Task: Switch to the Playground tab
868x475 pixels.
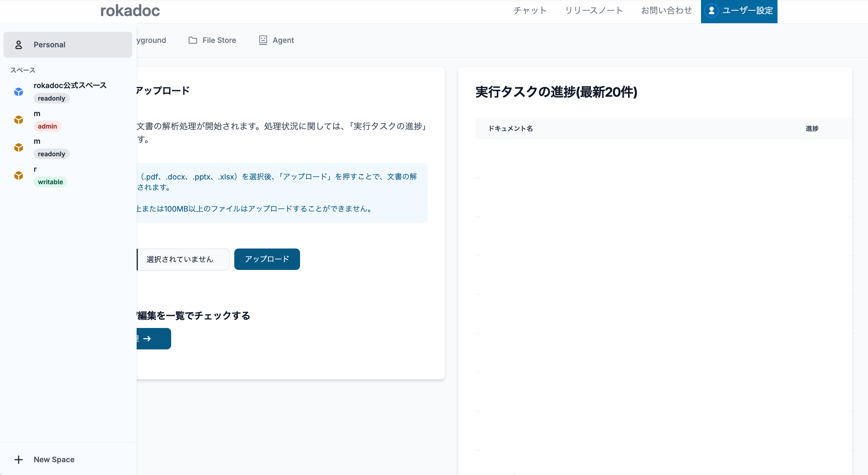Action: [x=151, y=40]
